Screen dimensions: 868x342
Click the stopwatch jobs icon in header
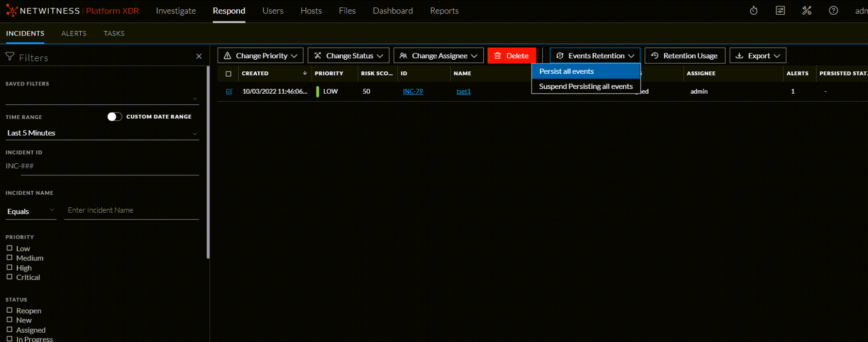[x=754, y=11]
